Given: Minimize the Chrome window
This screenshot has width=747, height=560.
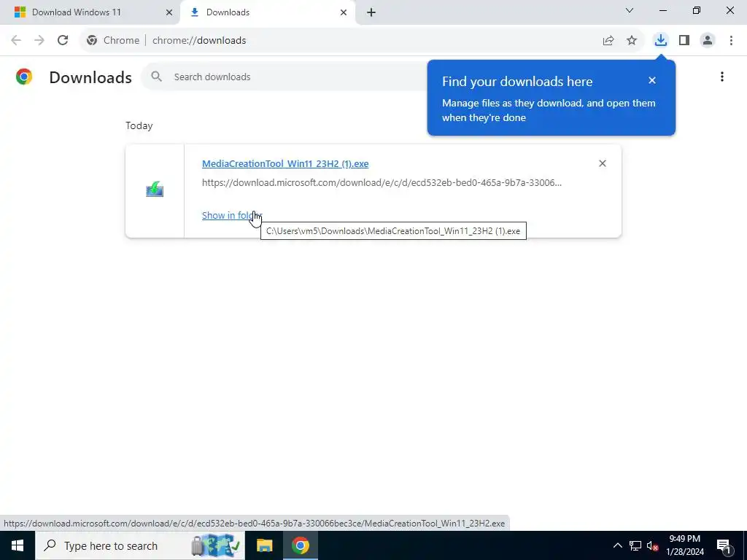Looking at the screenshot, I should (x=662, y=10).
